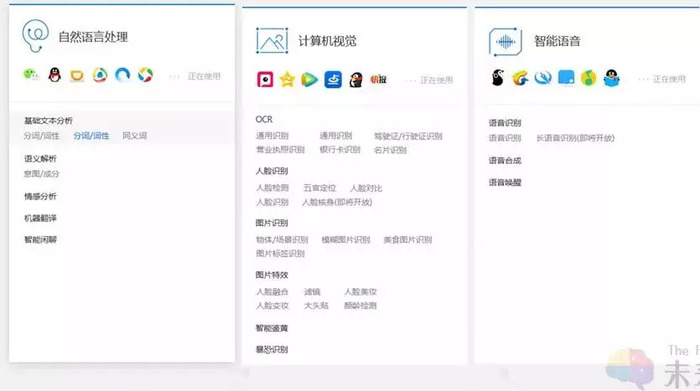Open the 人脸检测 face detection link
Viewport: 700px width, 391px height.
pyautogui.click(x=272, y=188)
